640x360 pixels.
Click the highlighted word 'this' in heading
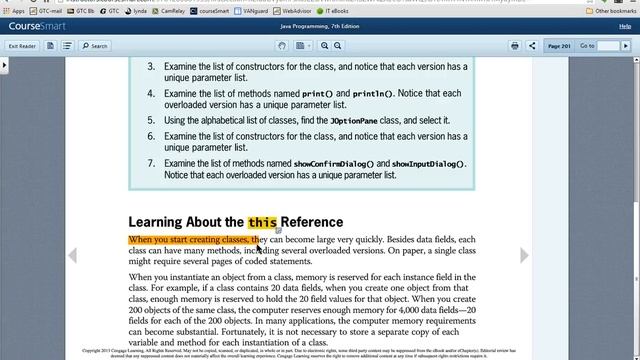tap(262, 222)
